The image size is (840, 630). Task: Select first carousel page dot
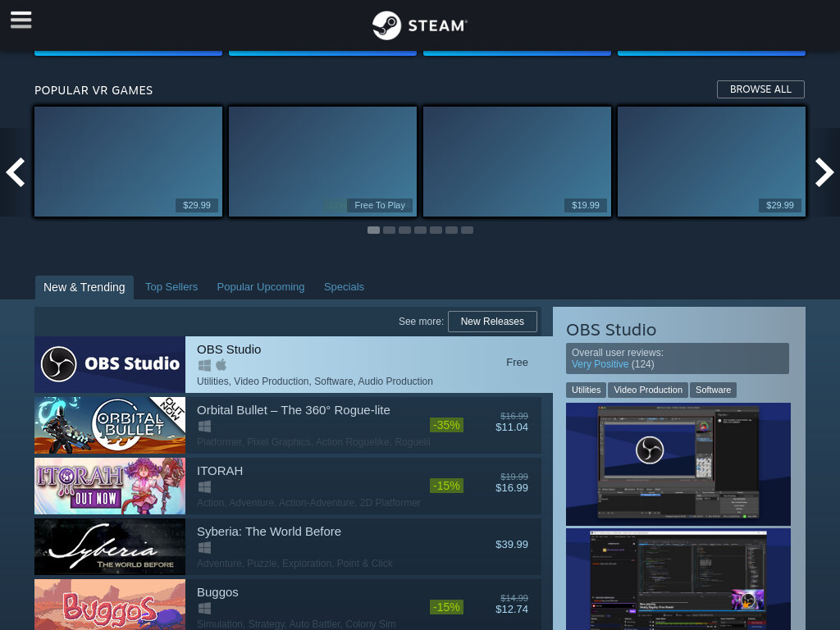tap(373, 231)
